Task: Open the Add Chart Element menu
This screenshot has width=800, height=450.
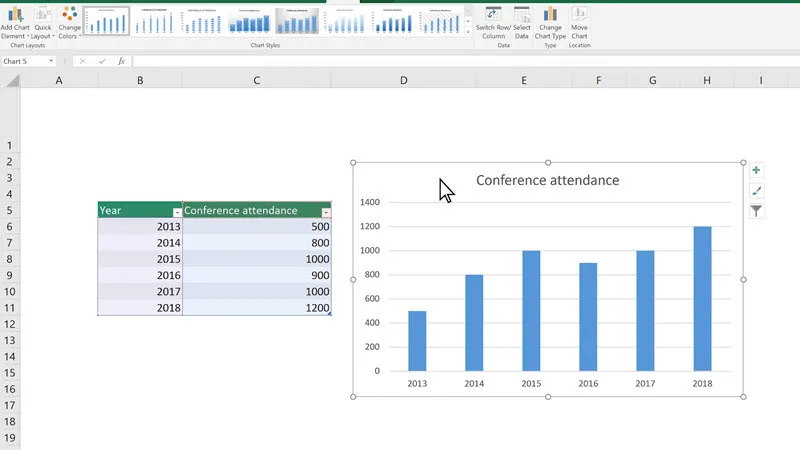Action: 16,22
